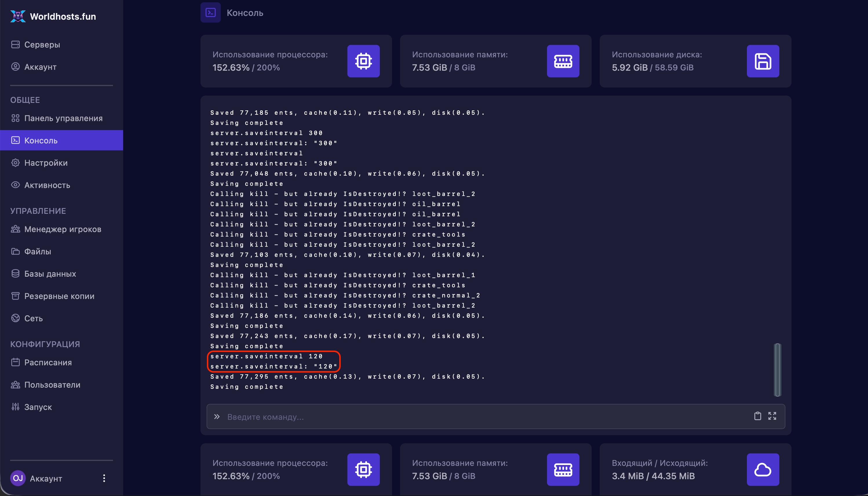This screenshot has width=868, height=496.
Task: Click the calendar icon beside Расписания
Action: 15,362
